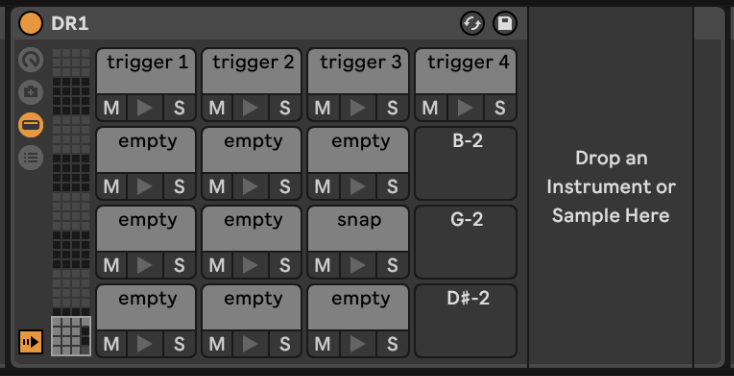Select the empty B-2 pad

coord(466,163)
